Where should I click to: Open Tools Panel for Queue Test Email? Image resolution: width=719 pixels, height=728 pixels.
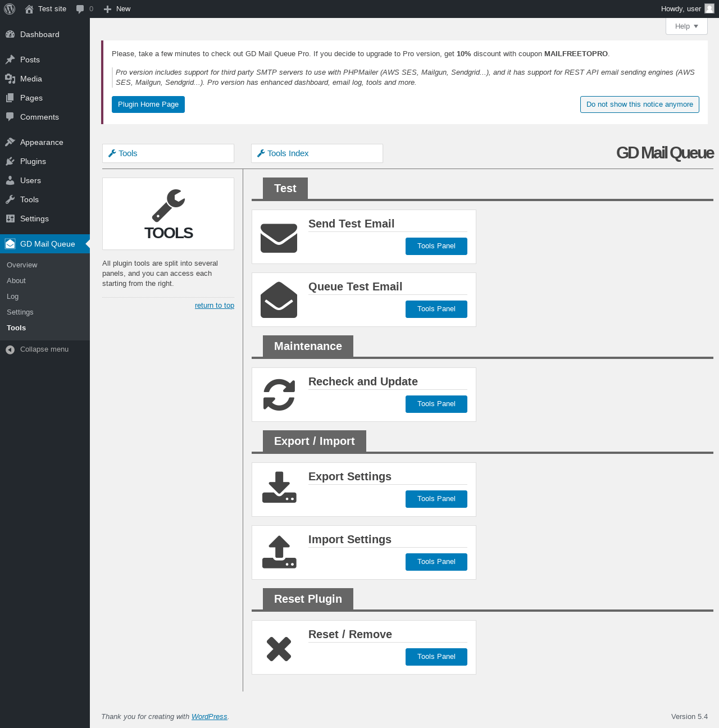[436, 309]
